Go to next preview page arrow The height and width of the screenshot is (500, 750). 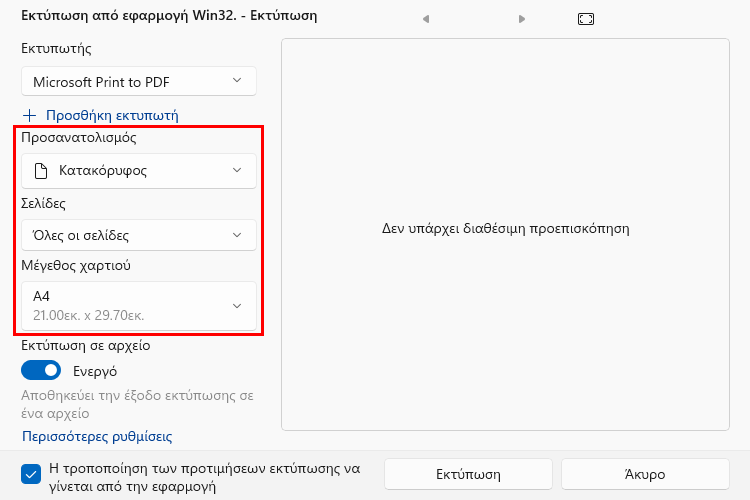[522, 19]
